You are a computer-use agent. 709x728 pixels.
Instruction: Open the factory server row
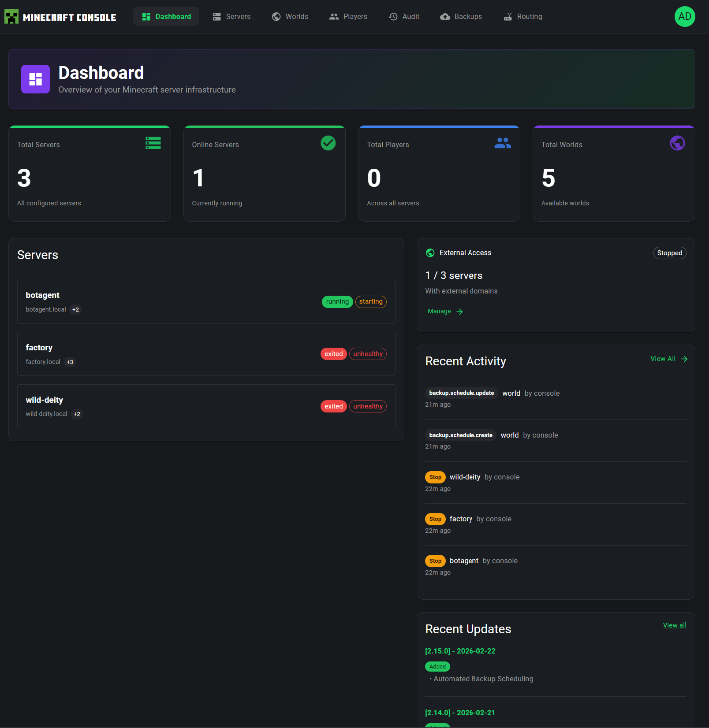pyautogui.click(x=206, y=354)
